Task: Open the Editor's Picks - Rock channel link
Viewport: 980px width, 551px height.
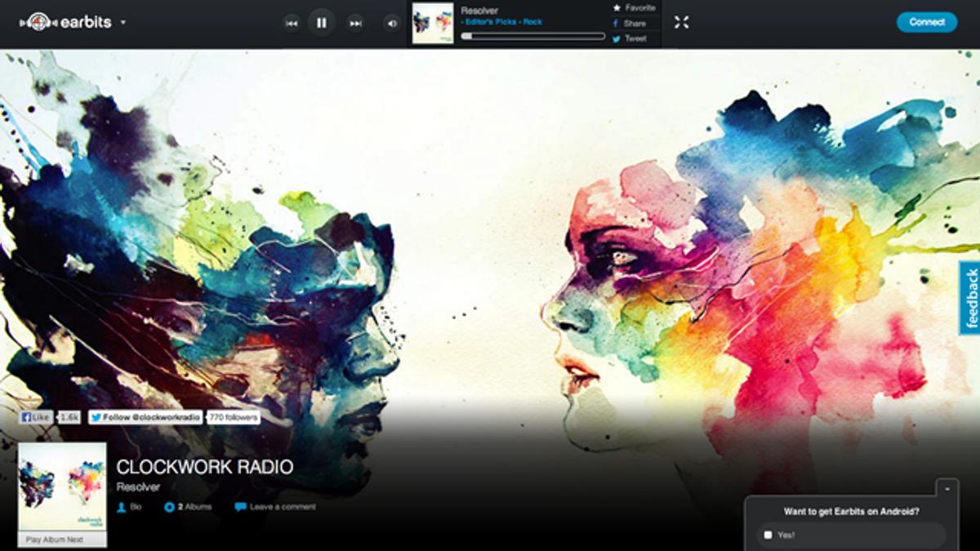Action: 503,22
